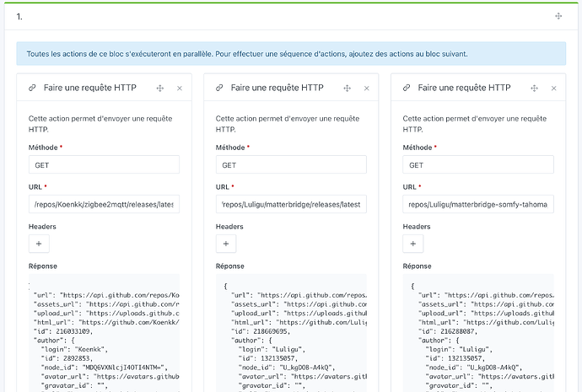Open the Méthode GET field in second card
Viewport: 582px width, 392px height.
click(291, 165)
